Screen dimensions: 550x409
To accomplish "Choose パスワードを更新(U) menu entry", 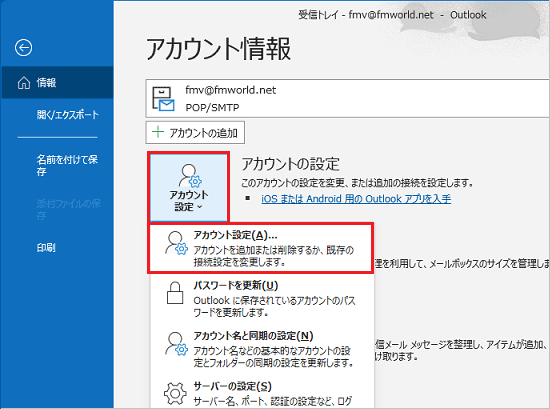I will [262, 298].
